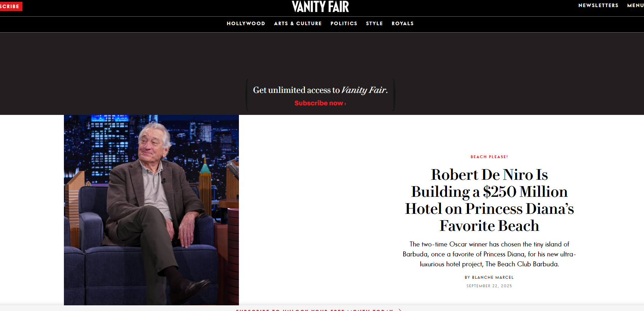Go to the Hollywood section
This screenshot has height=311, width=644.
coord(246,23)
